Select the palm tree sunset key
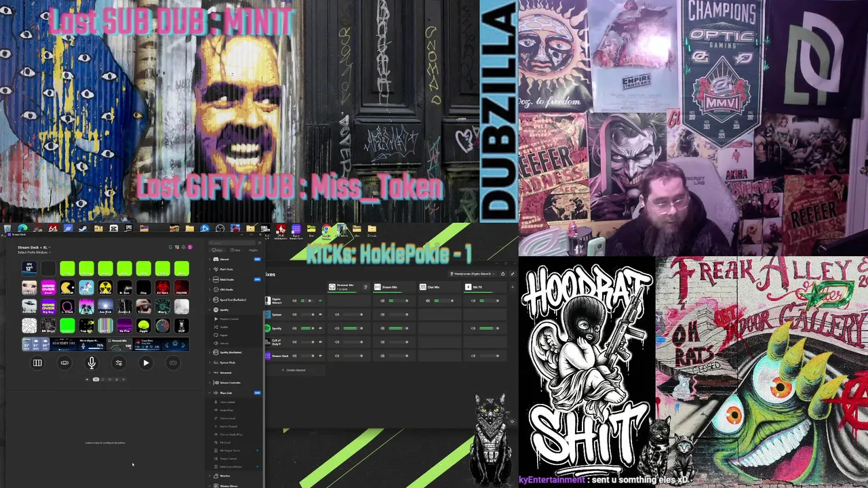 tap(86, 306)
